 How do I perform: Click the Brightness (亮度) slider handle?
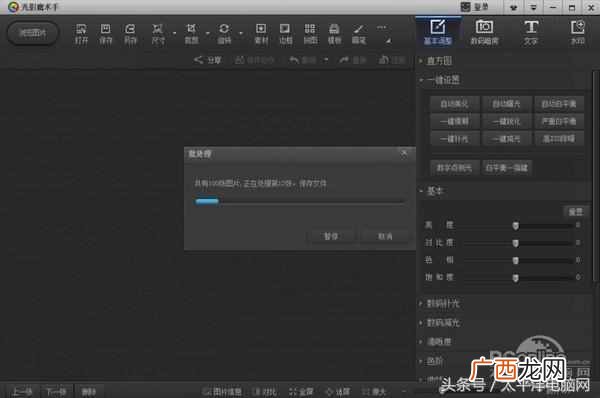pyautogui.click(x=515, y=226)
